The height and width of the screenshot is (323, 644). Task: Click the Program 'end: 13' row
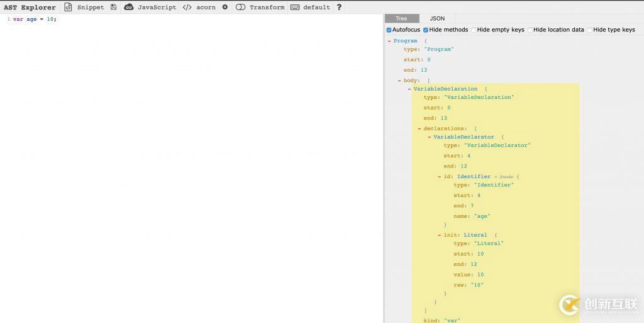[415, 71]
